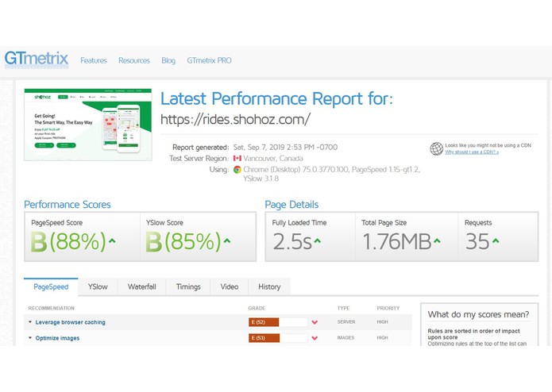Click the 'Vancouver, Canada' region text
552x392 pixels.
click(273, 159)
